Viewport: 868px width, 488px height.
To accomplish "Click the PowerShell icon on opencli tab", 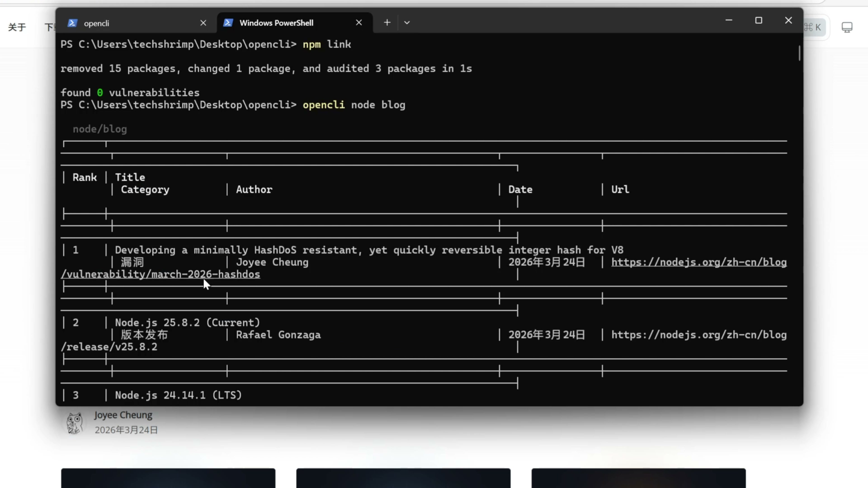I will coord(72,23).
